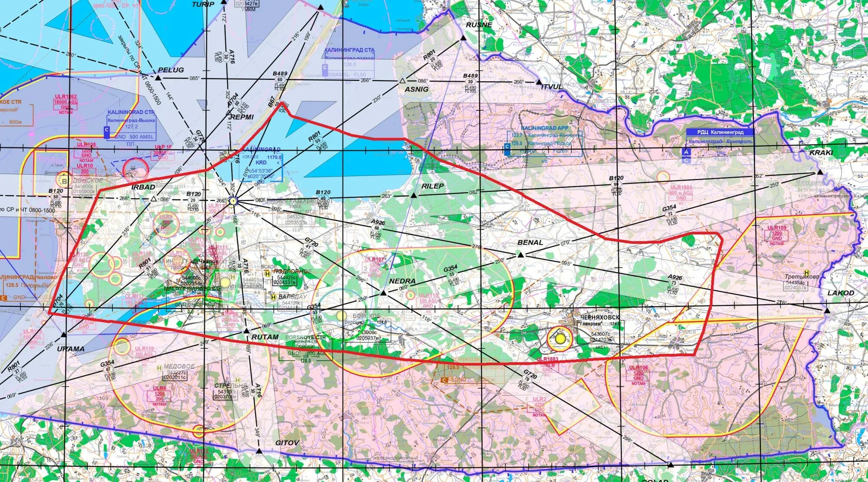Select the LAKOD waypoint triangle
The height and width of the screenshot is (482, 868).
pos(827,311)
